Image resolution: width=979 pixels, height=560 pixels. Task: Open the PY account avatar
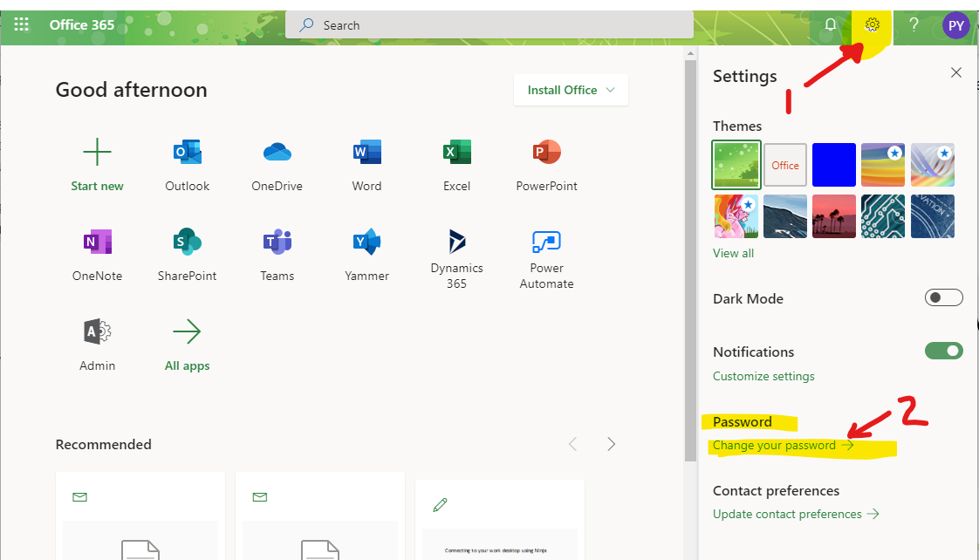[956, 25]
